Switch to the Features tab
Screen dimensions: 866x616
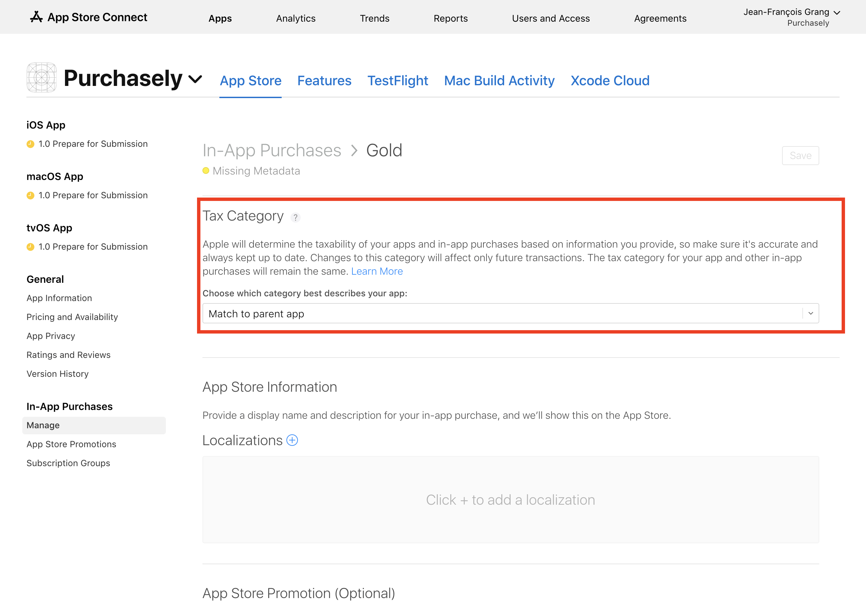click(324, 81)
